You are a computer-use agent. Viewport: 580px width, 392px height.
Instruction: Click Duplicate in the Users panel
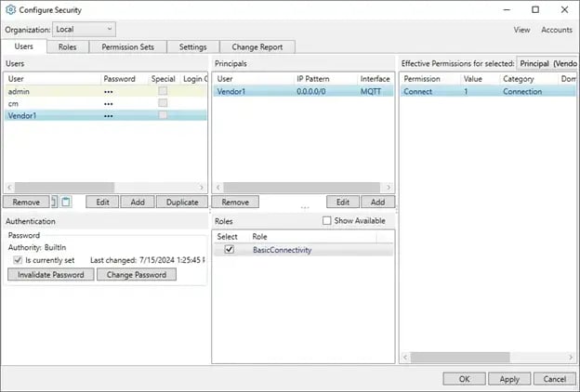pyautogui.click(x=181, y=202)
